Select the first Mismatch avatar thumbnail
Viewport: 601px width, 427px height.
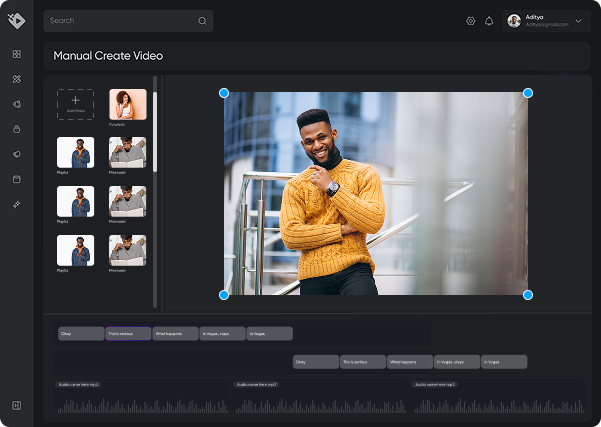(x=127, y=152)
